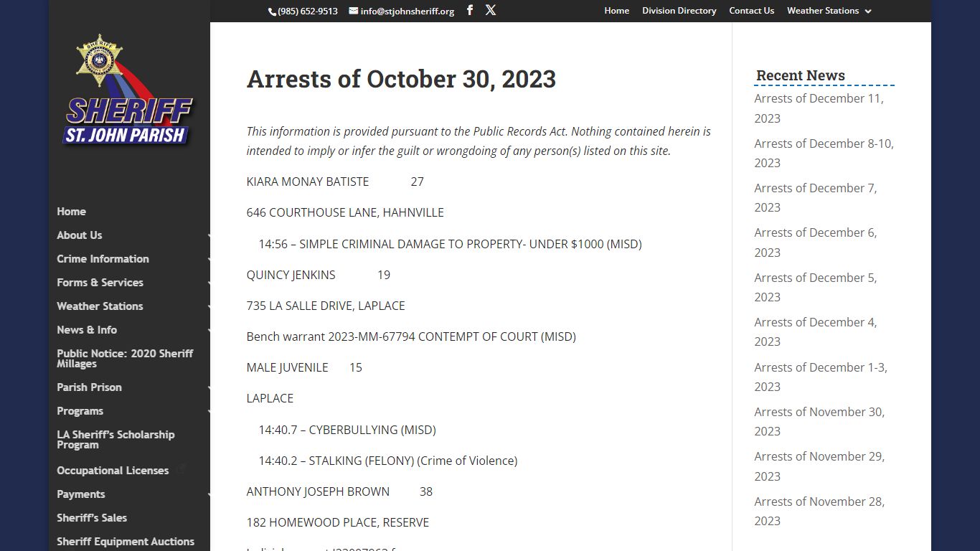The width and height of the screenshot is (980, 551).
Task: Open the sheriff's Facebook page icon
Action: click(470, 10)
